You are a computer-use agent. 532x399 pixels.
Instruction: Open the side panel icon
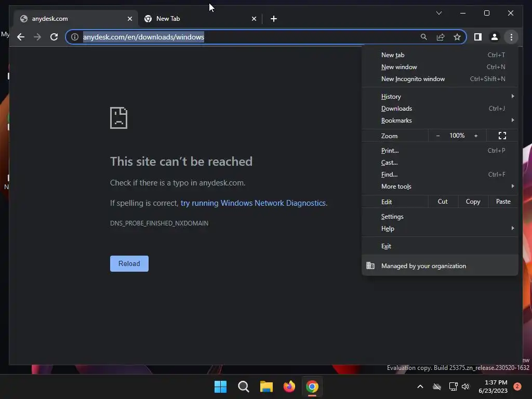478,37
